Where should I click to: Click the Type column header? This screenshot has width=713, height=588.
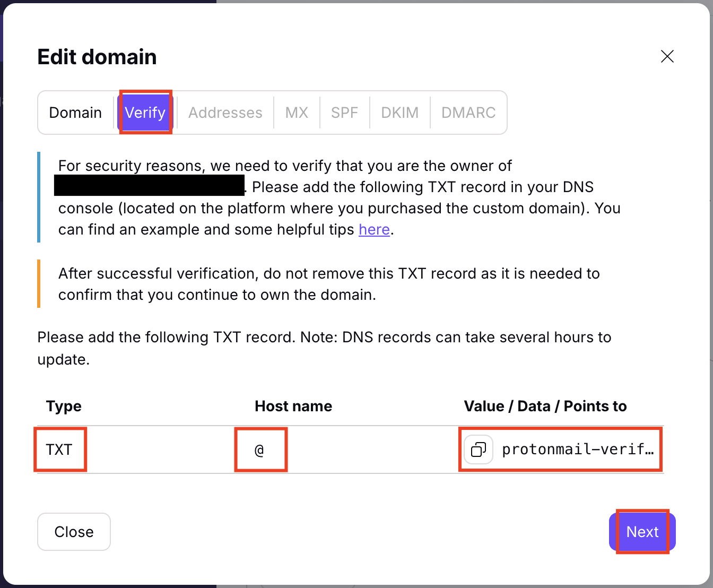pos(64,406)
